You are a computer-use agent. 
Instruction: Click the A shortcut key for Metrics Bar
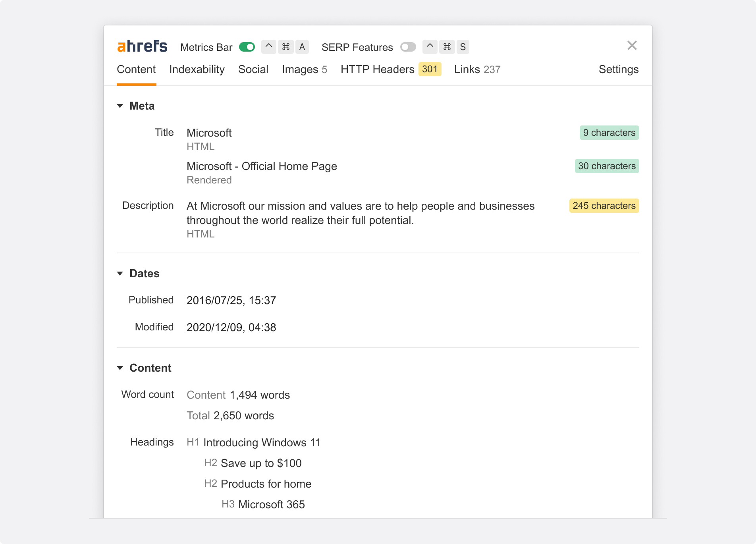click(x=302, y=47)
